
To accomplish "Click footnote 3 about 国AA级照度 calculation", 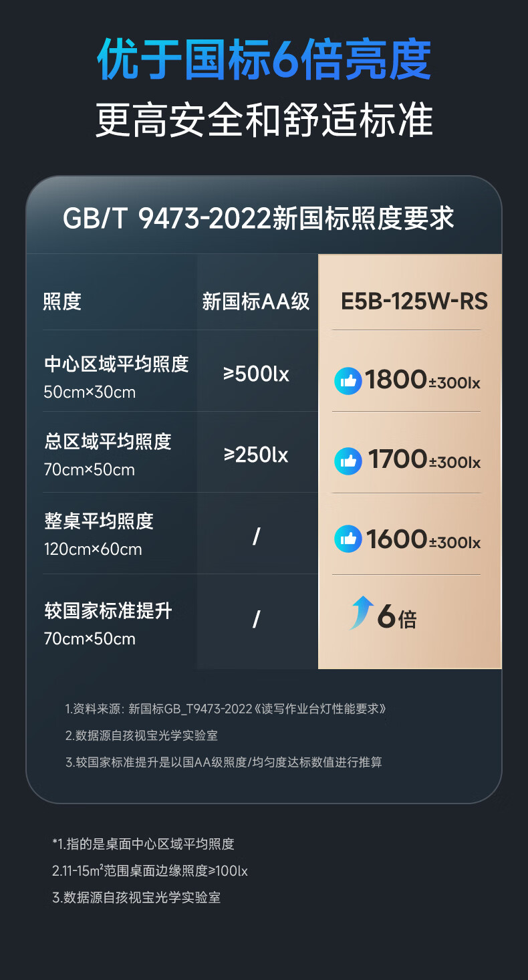I will pyautogui.click(x=223, y=762).
